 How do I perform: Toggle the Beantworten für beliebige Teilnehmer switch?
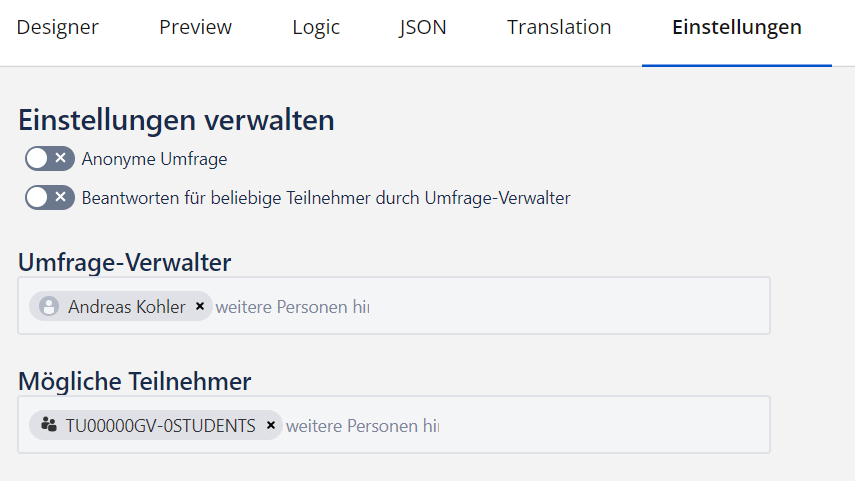(x=50, y=198)
